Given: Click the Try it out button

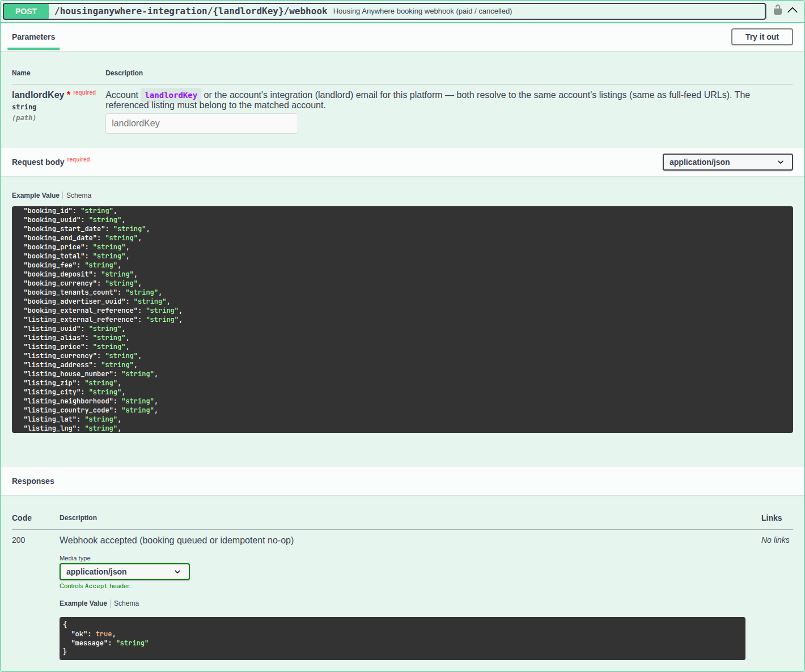Looking at the screenshot, I should click(762, 37).
